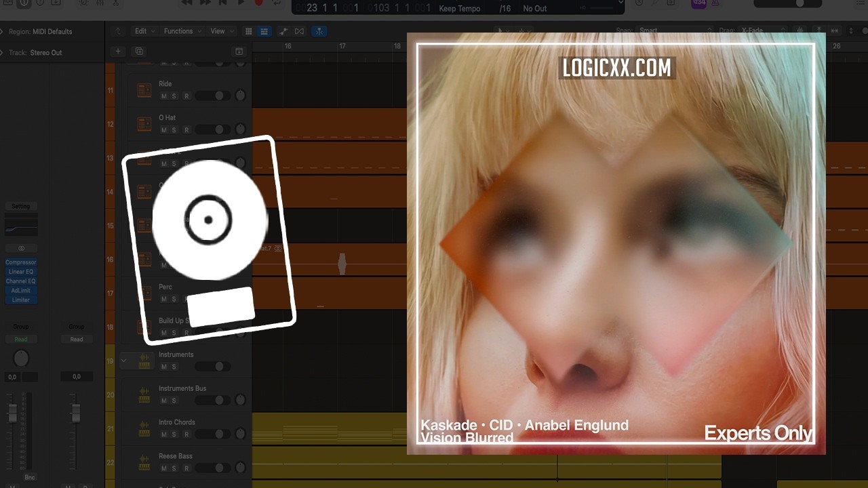The image size is (868, 488).
Task: Click the Ride track pan knob
Action: [x=240, y=96]
